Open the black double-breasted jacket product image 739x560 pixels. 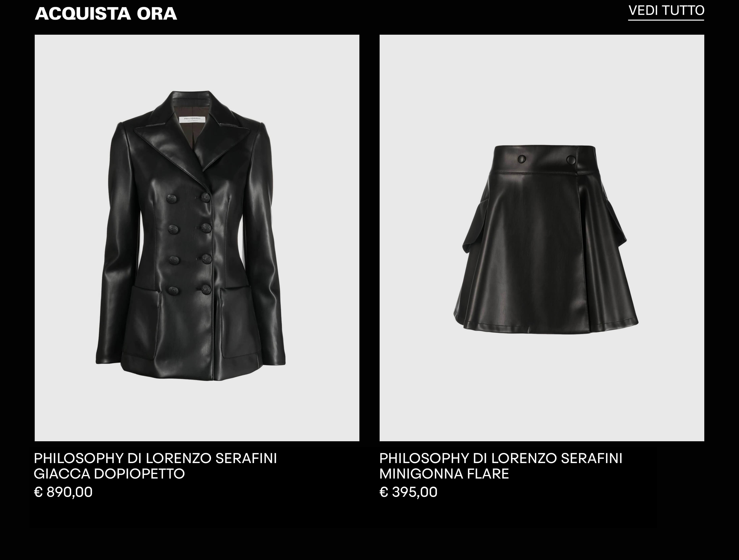[x=197, y=238]
